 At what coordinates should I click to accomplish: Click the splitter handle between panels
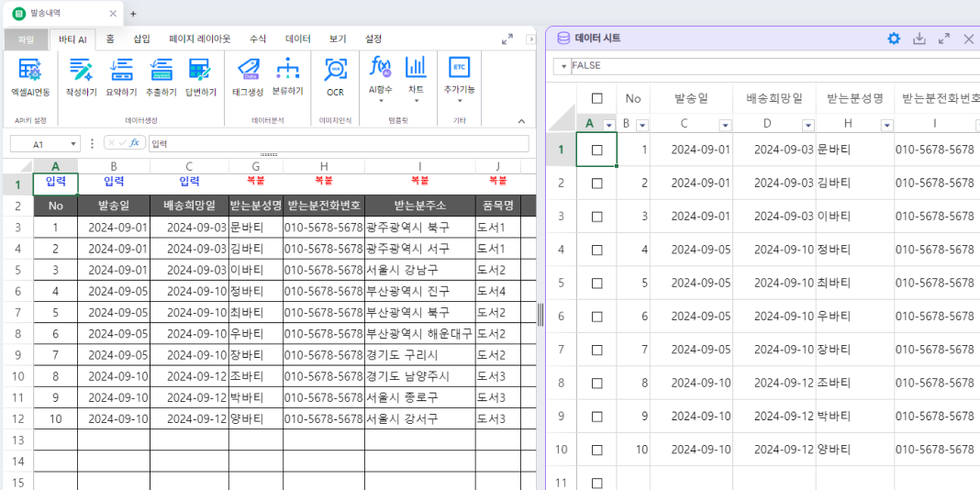[x=540, y=315]
